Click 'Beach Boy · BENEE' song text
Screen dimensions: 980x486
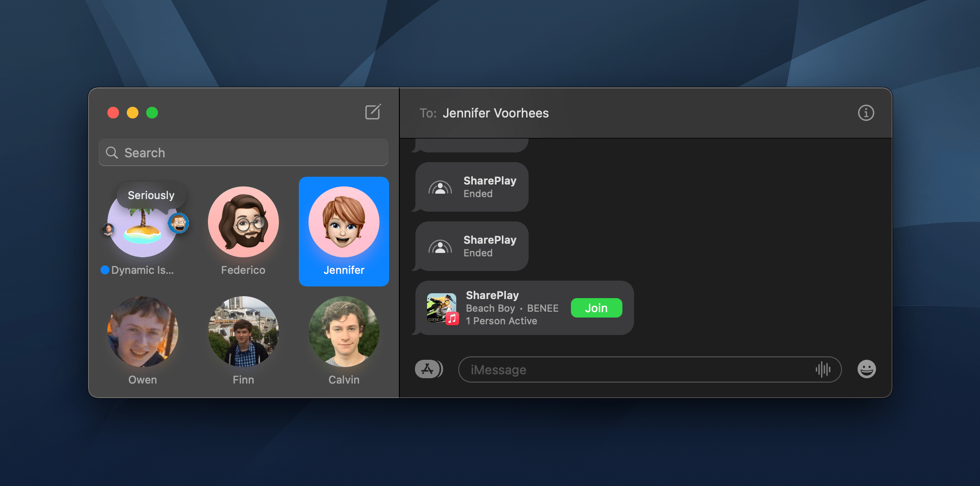(x=512, y=308)
